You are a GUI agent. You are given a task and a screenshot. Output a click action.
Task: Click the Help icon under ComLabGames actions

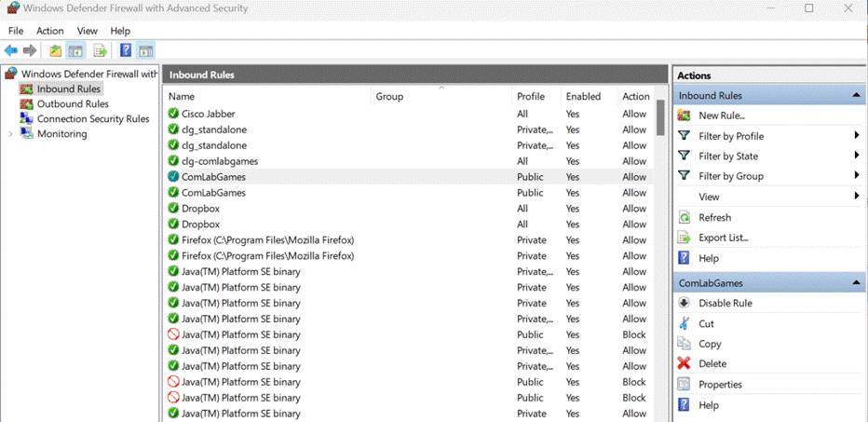(685, 405)
